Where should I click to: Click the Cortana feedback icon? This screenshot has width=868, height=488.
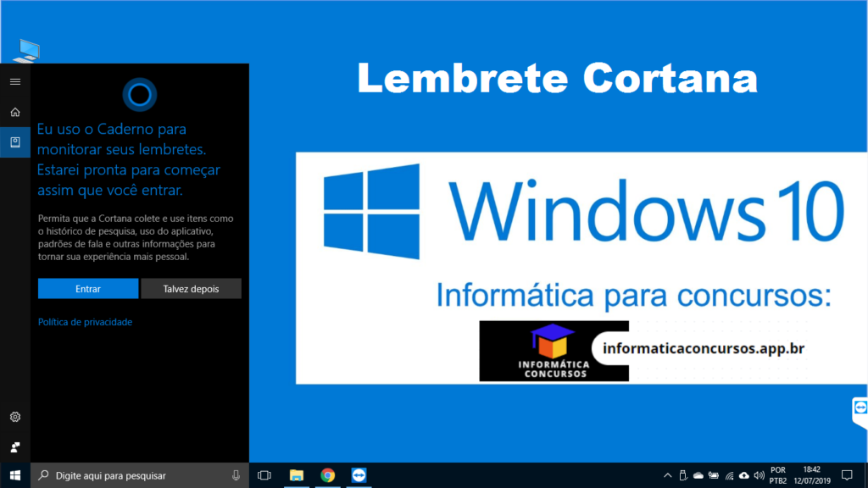14,446
